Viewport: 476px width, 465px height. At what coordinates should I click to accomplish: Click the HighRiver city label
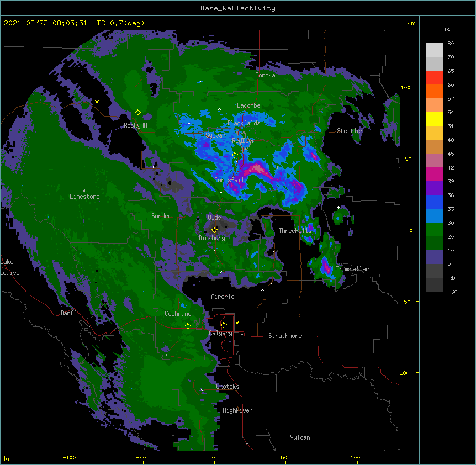(x=237, y=410)
